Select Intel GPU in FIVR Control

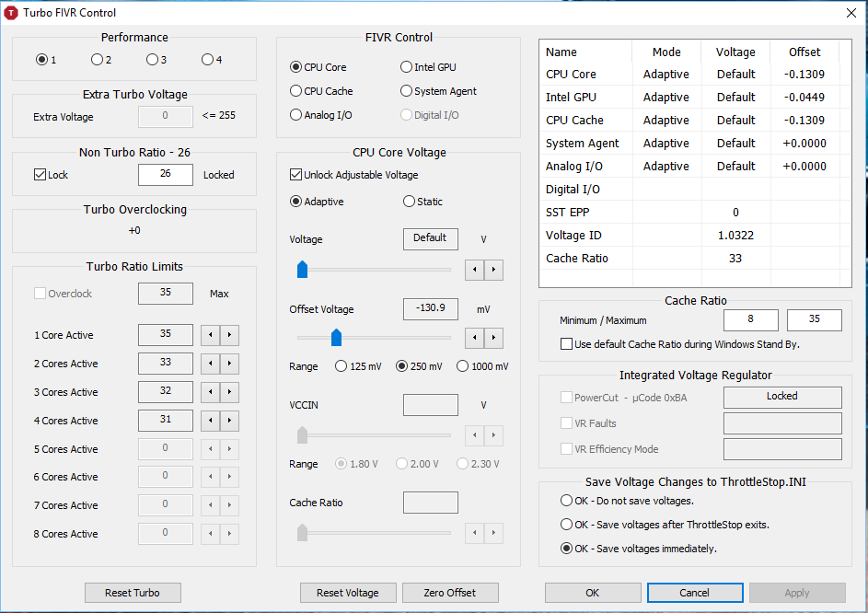[x=406, y=67]
